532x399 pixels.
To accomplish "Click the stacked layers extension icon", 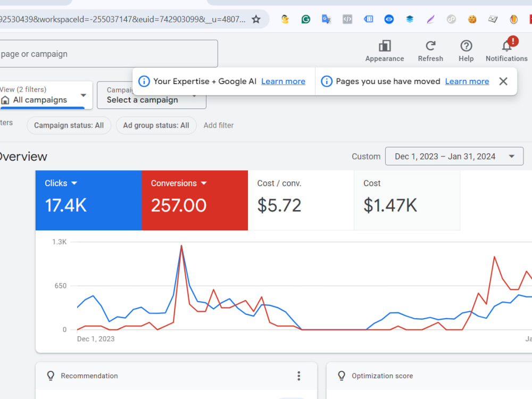I will click(x=410, y=19).
